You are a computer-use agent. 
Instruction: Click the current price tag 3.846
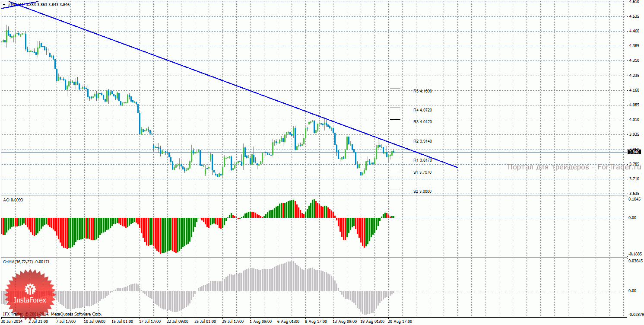pos(634,152)
